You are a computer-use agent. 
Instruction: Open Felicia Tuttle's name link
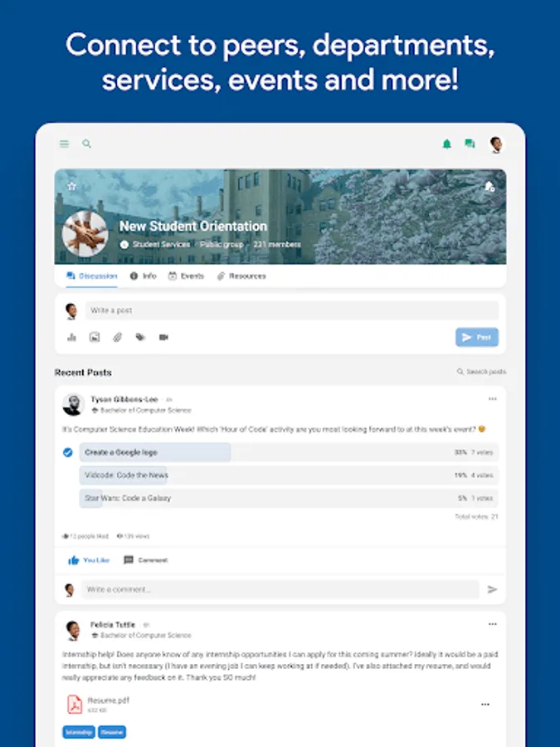pyautogui.click(x=113, y=624)
